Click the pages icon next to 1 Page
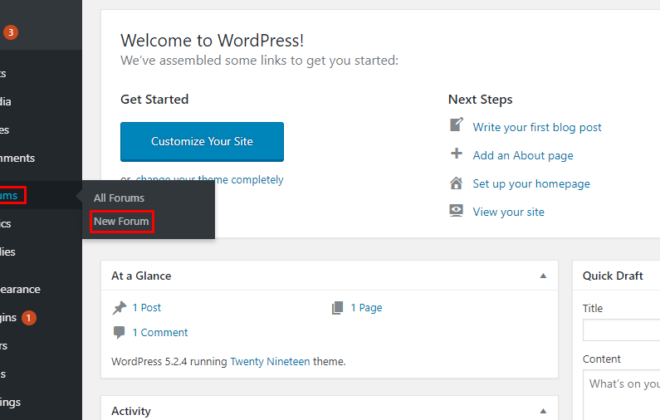This screenshot has height=420, width=660. pyautogui.click(x=338, y=308)
